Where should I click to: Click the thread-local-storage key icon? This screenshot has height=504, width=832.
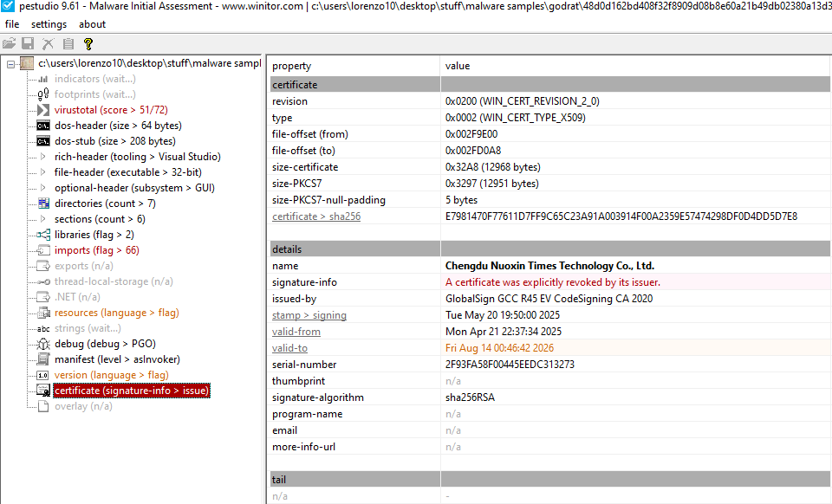coord(43,281)
